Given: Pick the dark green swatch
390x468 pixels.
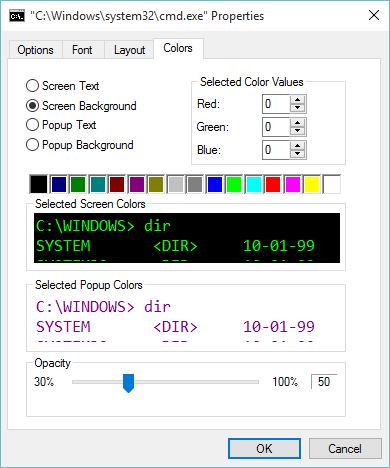Looking at the screenshot, I should point(78,184).
